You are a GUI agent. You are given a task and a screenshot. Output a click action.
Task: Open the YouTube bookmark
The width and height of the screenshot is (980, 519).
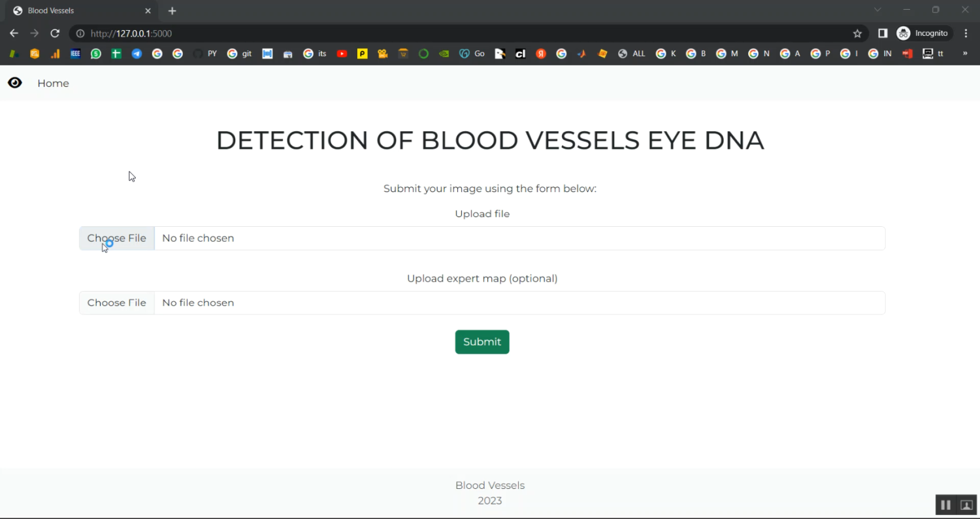(x=342, y=54)
